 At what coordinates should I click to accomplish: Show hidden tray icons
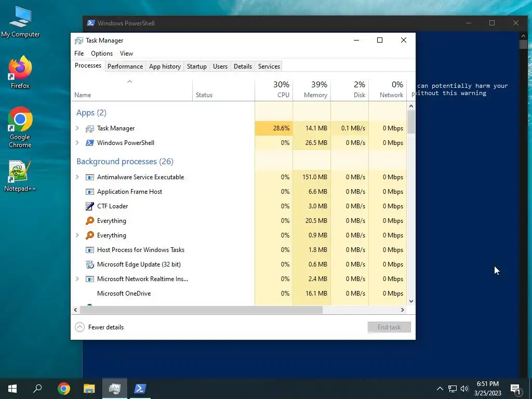pos(440,389)
